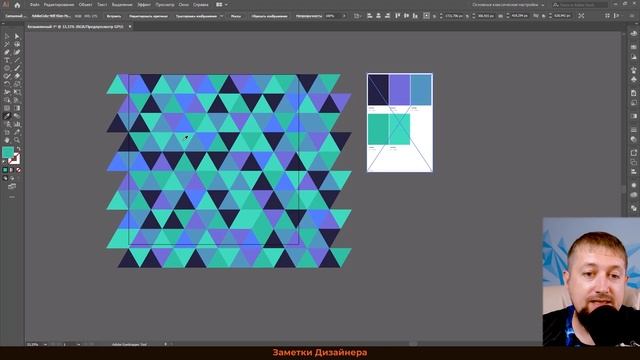Screen dimensions: 640x360
Task: Select the Hand tool
Action: point(7,140)
